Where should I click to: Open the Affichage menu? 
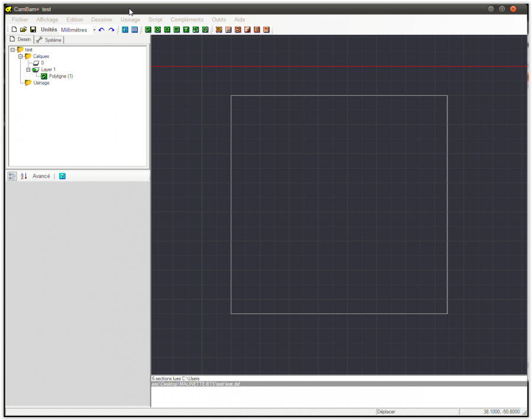coord(47,20)
